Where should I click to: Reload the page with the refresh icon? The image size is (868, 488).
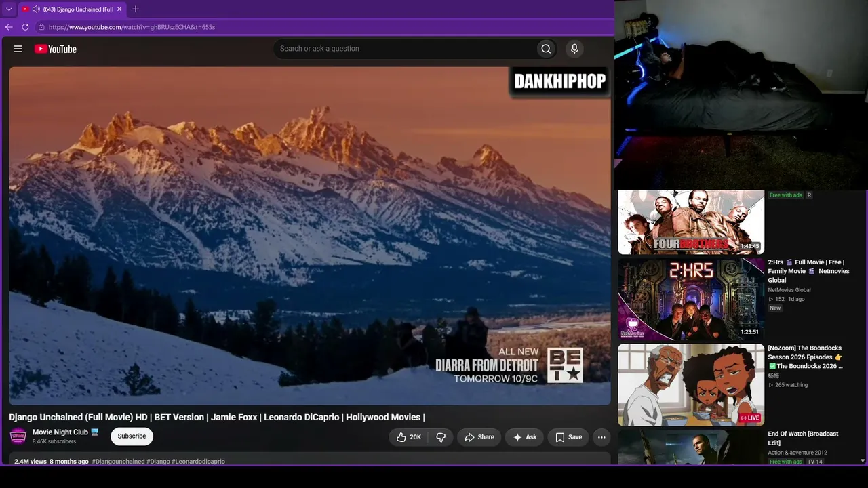25,27
